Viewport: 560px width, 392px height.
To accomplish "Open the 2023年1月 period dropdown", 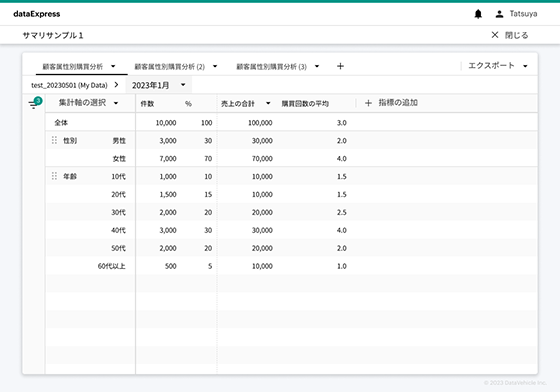I will [159, 85].
